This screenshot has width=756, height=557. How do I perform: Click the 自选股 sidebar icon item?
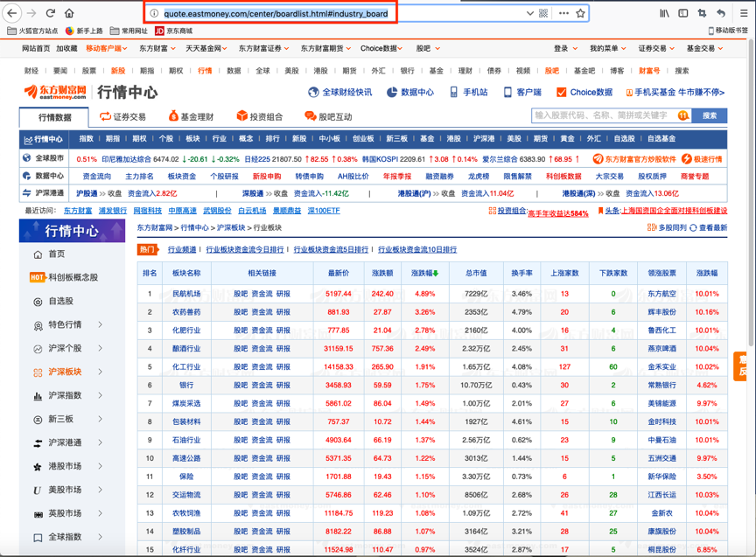(53, 301)
